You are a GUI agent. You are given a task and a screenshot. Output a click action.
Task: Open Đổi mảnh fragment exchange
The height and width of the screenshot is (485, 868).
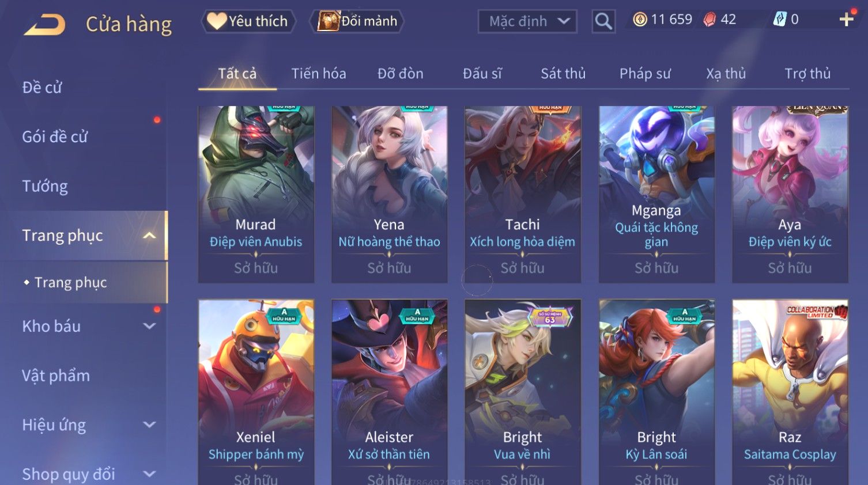(357, 21)
